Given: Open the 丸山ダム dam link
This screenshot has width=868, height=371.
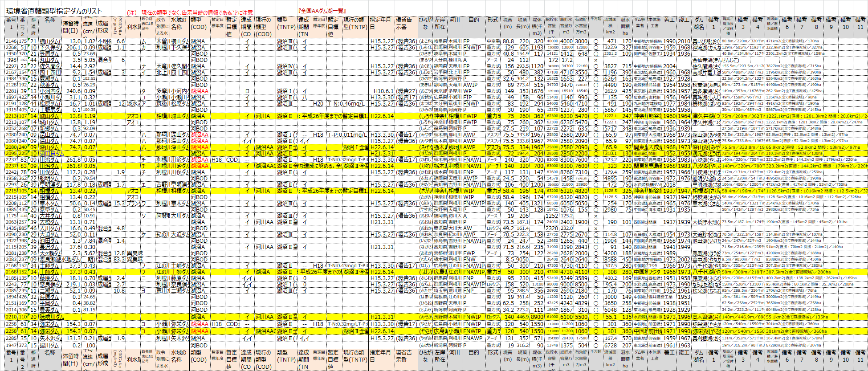Looking at the screenshot, I should click(x=49, y=60).
